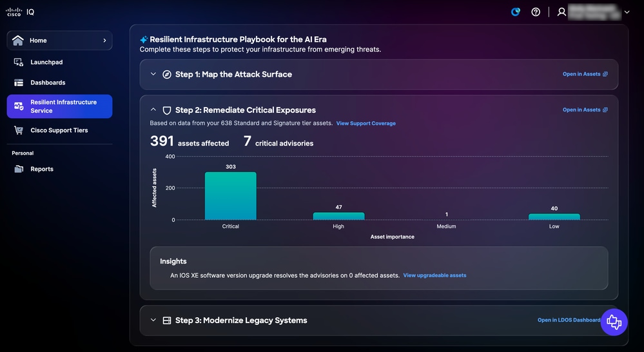This screenshot has width=644, height=352.
Task: Click the Resilient Infrastructure Service icon
Action: (19, 106)
